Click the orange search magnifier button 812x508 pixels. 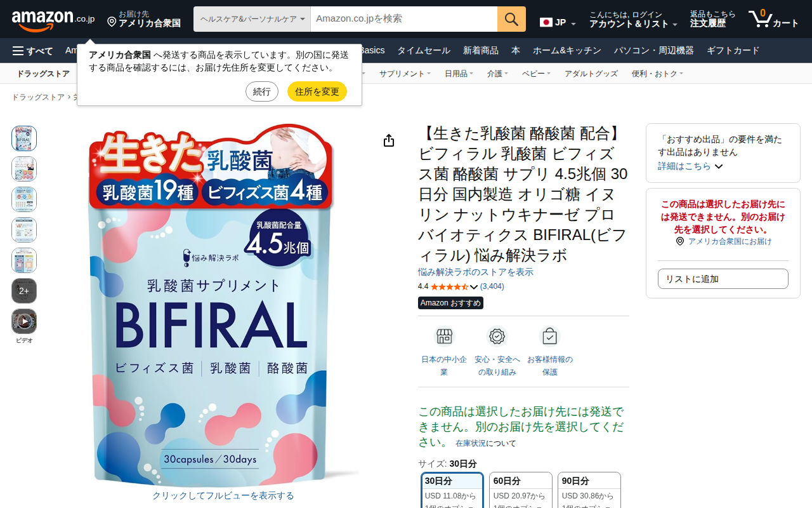[511, 19]
